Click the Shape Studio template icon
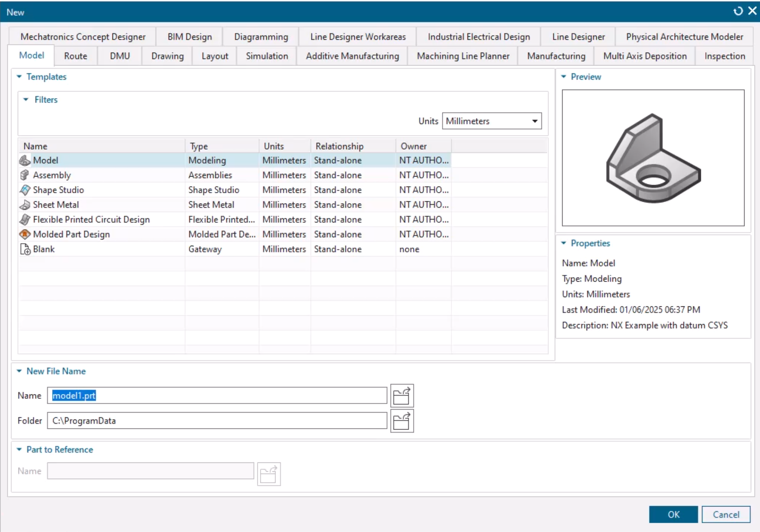Screen dimensions: 760x532 pyautogui.click(x=25, y=190)
